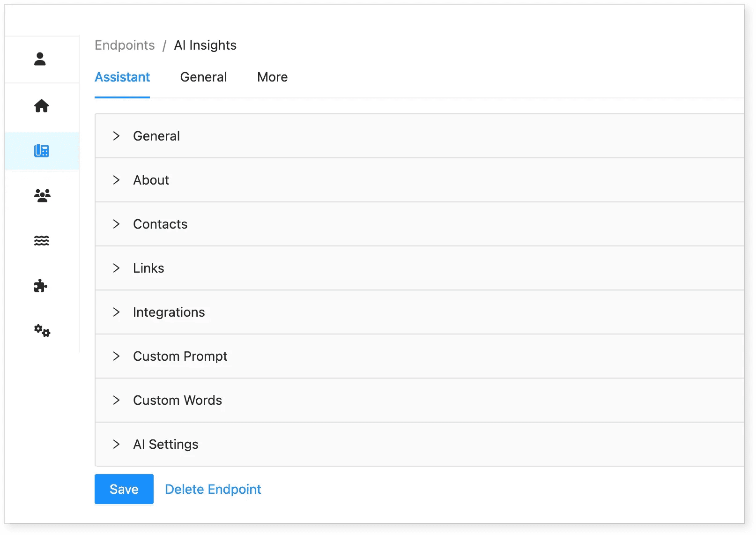Open the More tab
The width and height of the screenshot is (756, 535).
(273, 77)
